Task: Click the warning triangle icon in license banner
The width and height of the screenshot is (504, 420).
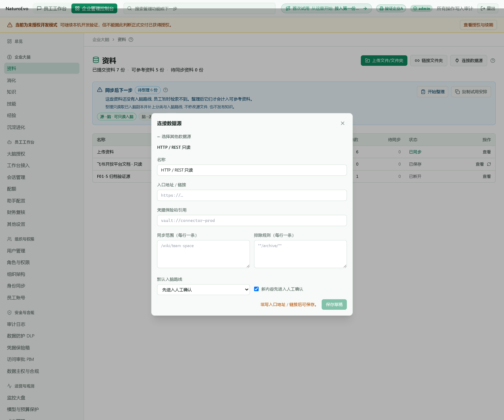Action: point(10,25)
